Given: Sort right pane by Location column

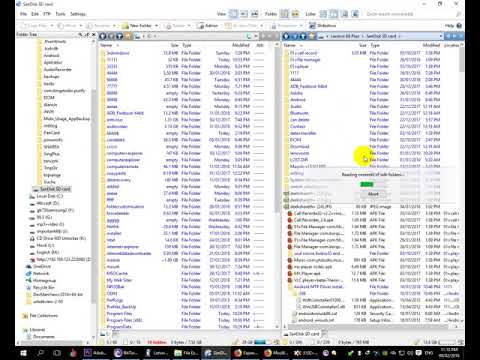Looking at the screenshot, I should tap(452, 45).
